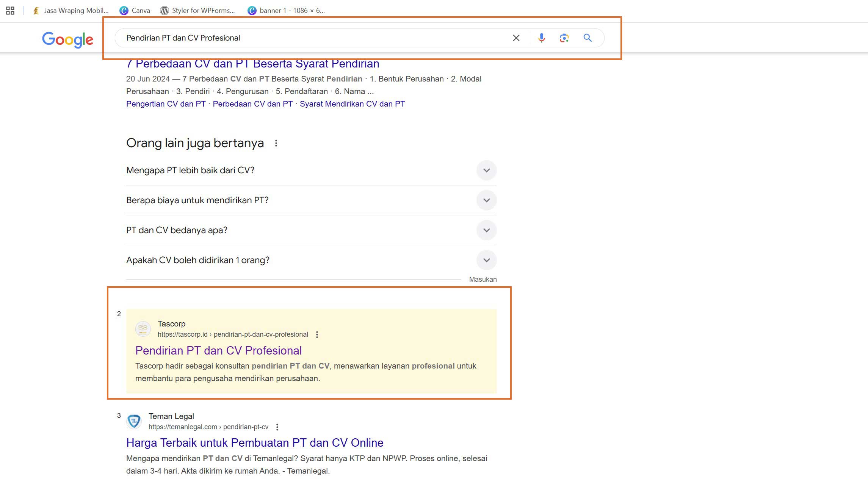Click the Google logo
This screenshot has height=488, width=868.
tap(67, 39)
